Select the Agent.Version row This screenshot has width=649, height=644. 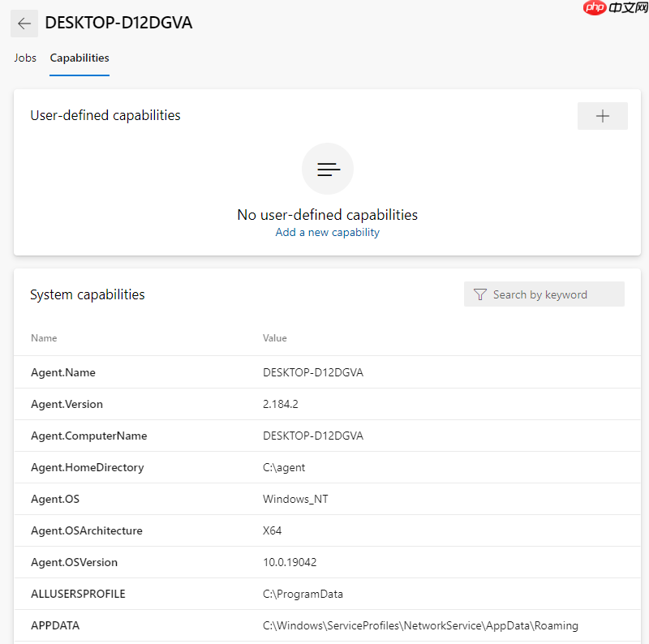[x=67, y=404]
